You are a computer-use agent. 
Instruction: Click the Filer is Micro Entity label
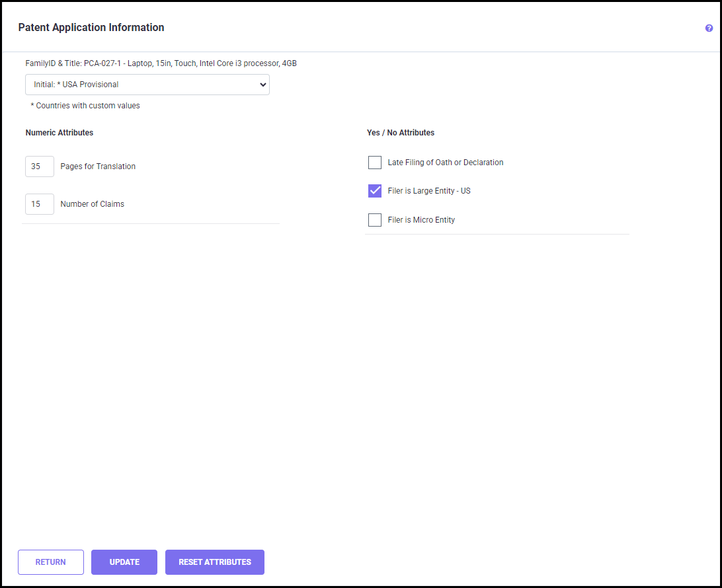point(421,220)
